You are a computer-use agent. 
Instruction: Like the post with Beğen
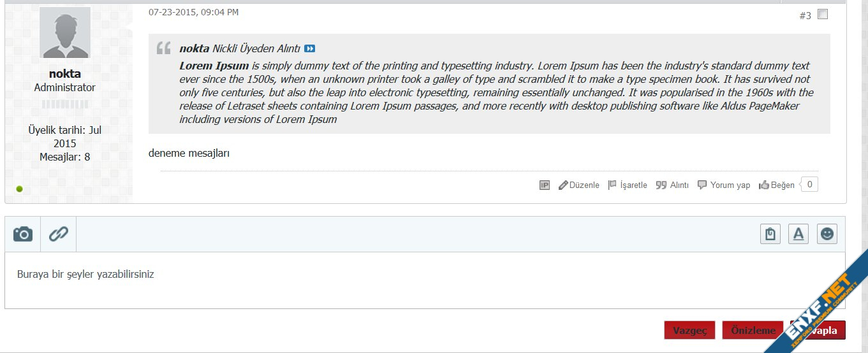tap(777, 185)
